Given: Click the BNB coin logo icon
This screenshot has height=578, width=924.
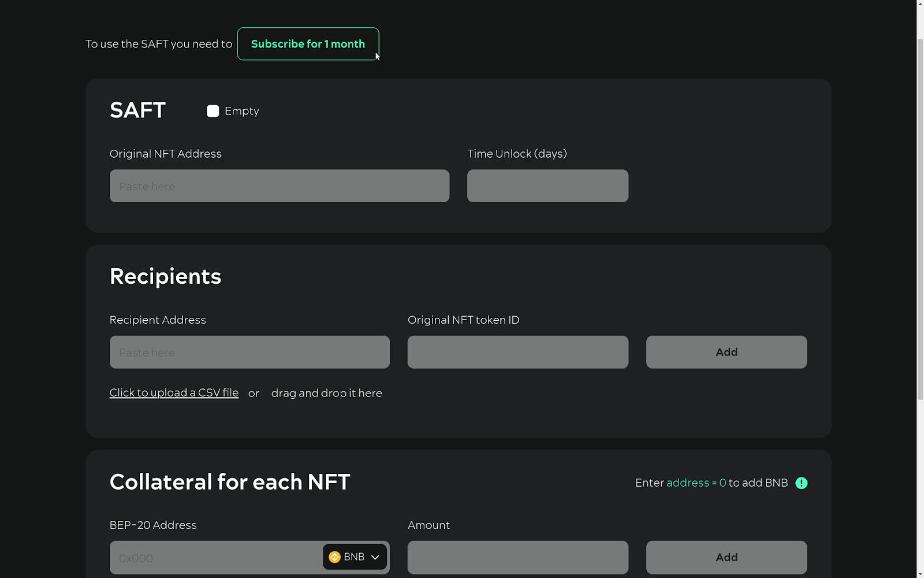Looking at the screenshot, I should 334,557.
